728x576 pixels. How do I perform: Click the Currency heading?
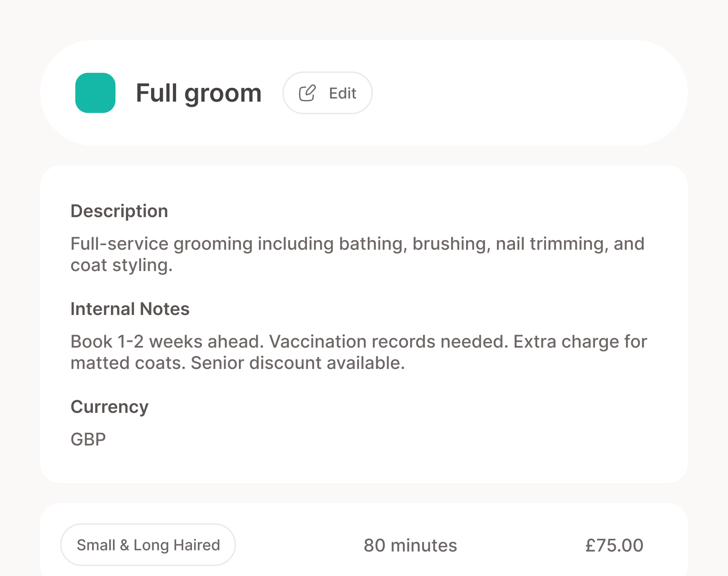(109, 407)
